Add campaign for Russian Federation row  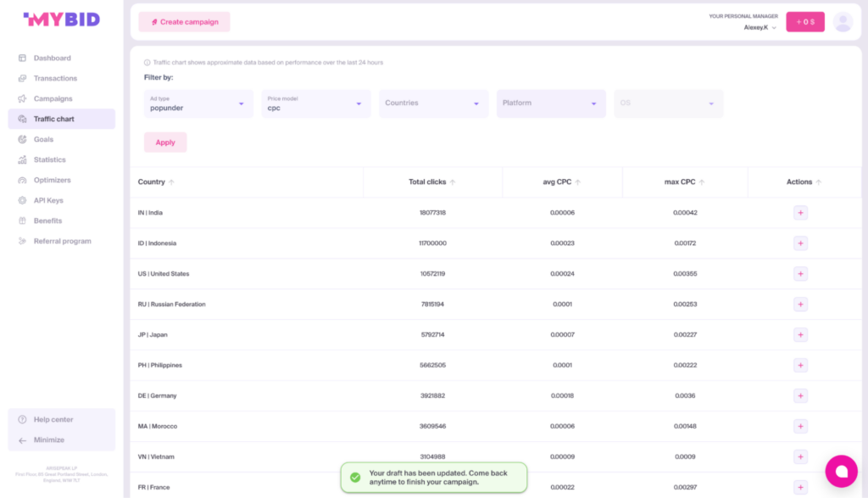pyautogui.click(x=800, y=304)
